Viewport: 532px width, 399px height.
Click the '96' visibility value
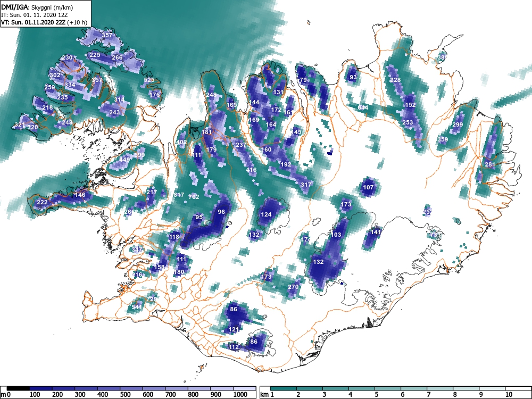221,212
